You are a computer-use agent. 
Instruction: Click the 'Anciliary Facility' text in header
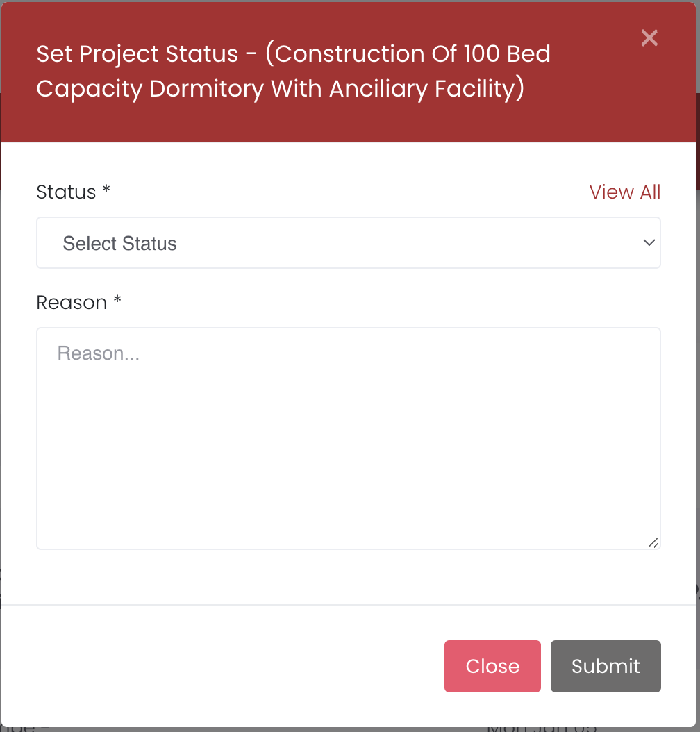tap(424, 90)
